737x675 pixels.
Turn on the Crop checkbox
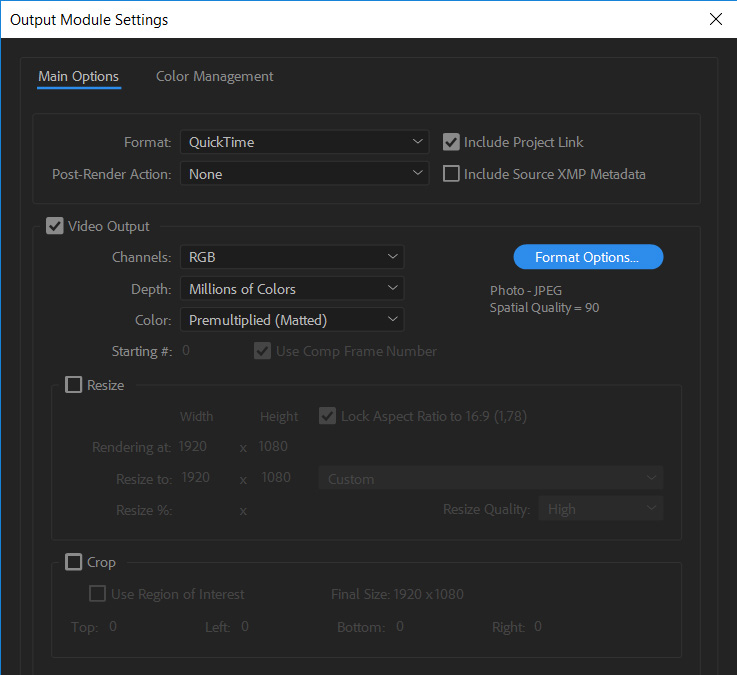(x=74, y=562)
